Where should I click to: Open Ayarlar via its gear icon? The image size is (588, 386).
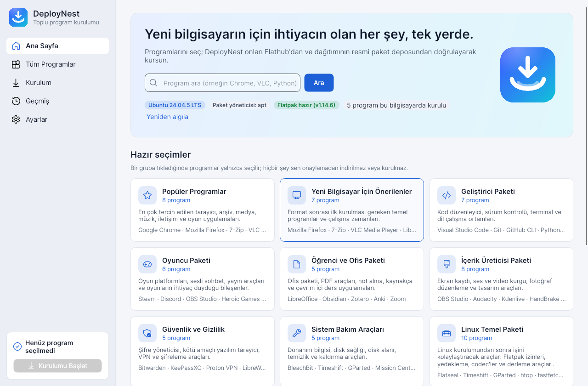pyautogui.click(x=16, y=119)
